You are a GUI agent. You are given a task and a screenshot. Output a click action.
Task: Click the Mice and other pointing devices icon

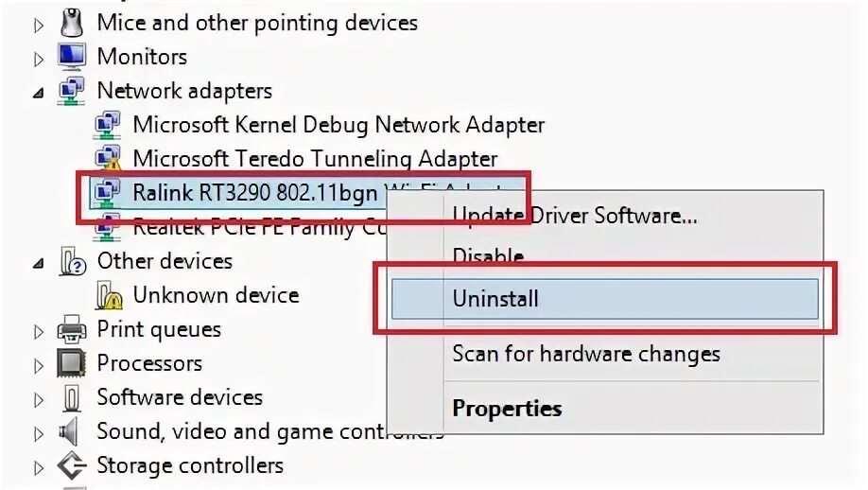point(72,22)
